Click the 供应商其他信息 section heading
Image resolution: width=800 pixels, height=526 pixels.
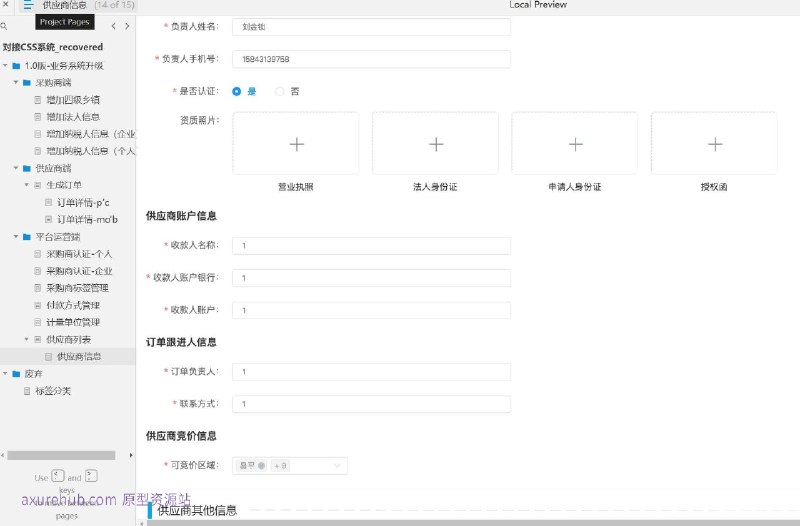point(197,510)
